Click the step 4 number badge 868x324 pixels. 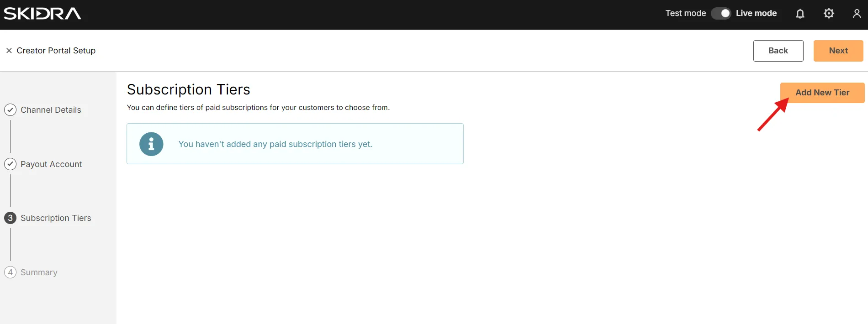coord(10,272)
